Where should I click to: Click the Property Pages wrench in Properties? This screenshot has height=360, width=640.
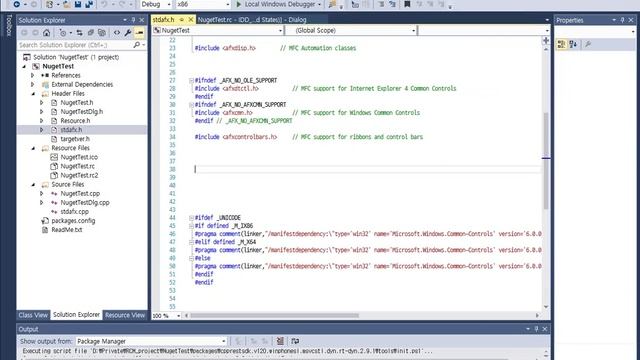click(588, 44)
